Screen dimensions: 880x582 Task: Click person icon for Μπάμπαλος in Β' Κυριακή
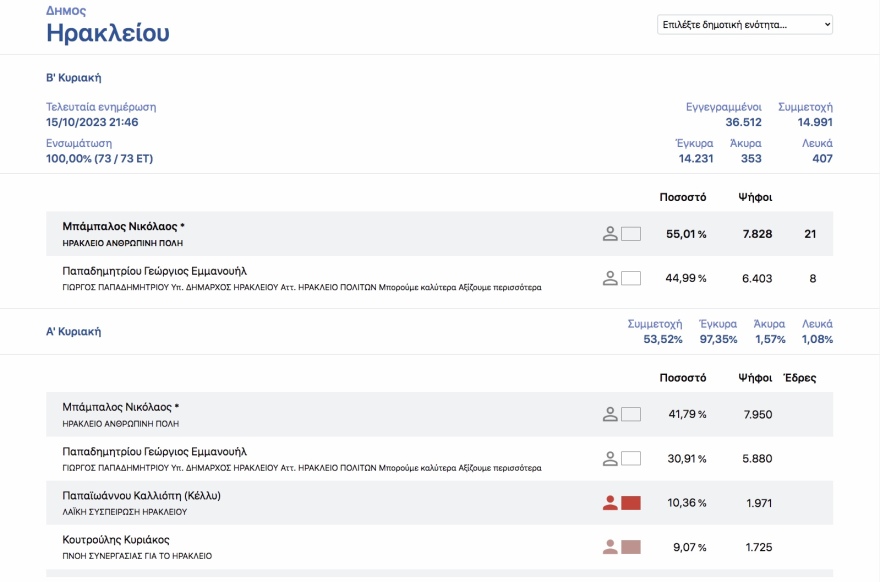tap(609, 234)
